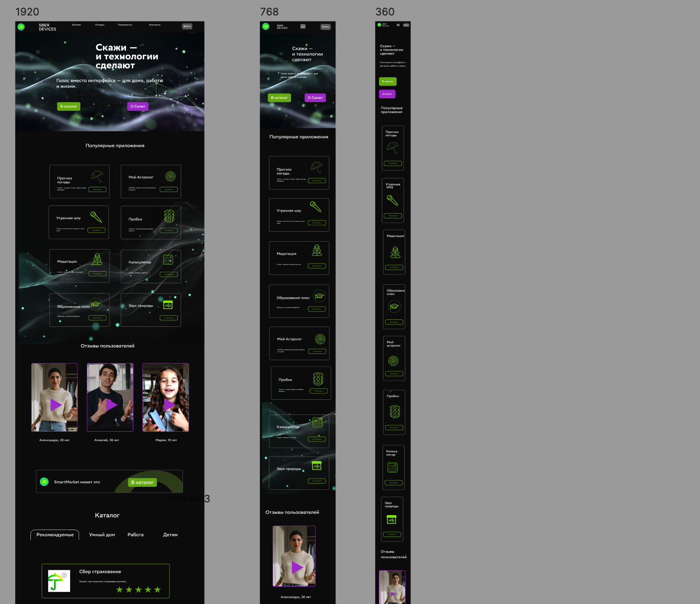This screenshot has width=700, height=604.
Task: Click the green В каталог button, 768 frame
Action: click(x=279, y=97)
